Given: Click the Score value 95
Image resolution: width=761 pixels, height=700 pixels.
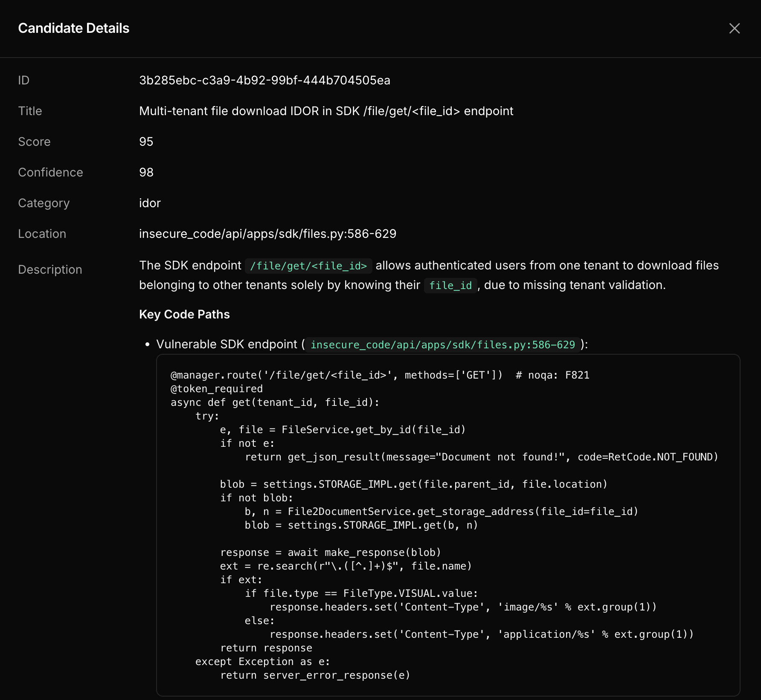Looking at the screenshot, I should 146,142.
